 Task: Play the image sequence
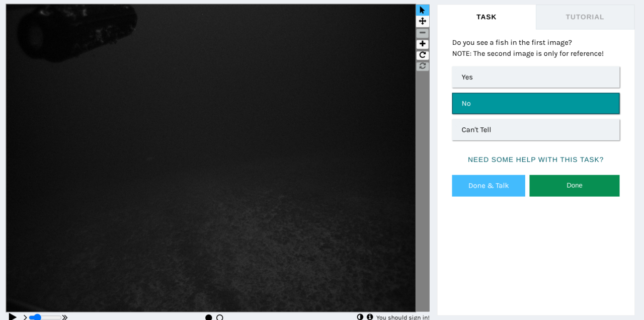(13, 317)
